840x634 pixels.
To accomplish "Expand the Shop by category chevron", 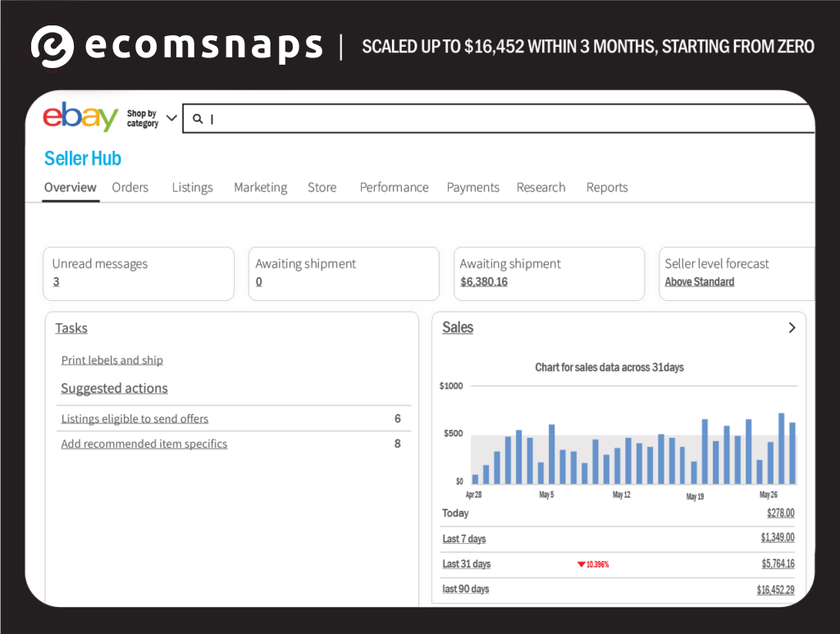I will (171, 118).
